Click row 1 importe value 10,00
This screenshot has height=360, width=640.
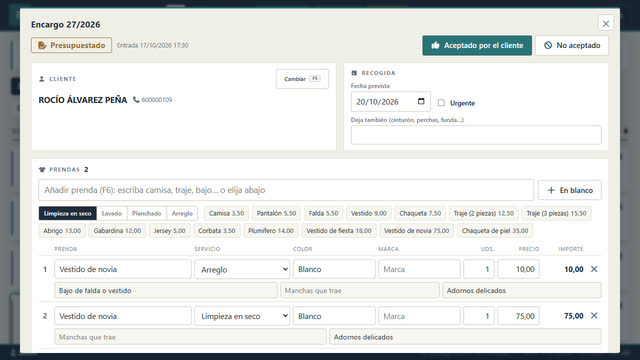[573, 269]
